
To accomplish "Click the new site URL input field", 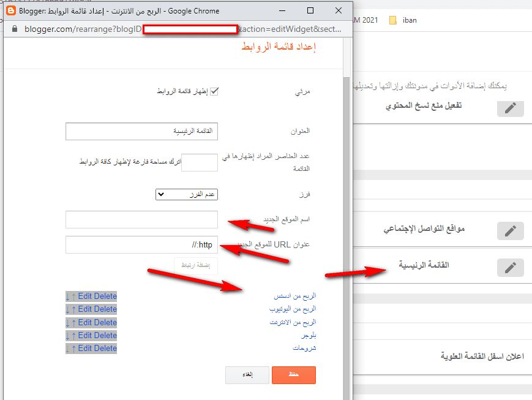I will point(141,245).
